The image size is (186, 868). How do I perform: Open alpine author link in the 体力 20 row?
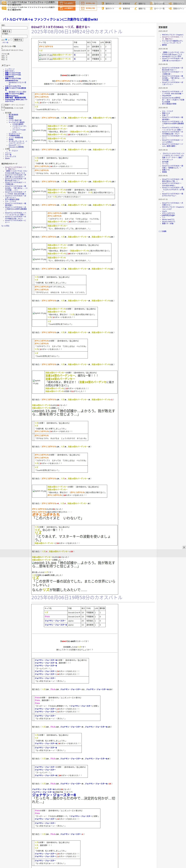[71, 621]
